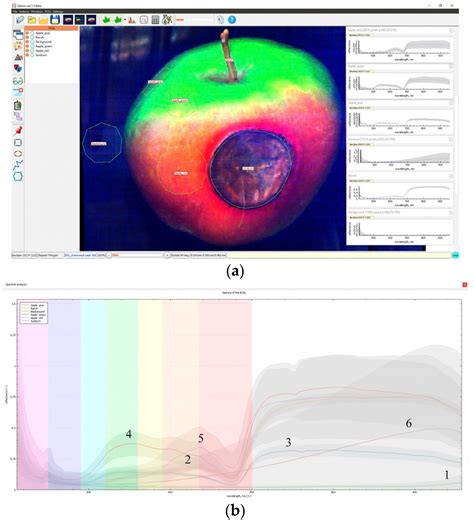The height and width of the screenshot is (520, 474).
Task: Click the blue floppy disk save icon
Action: point(55,20)
